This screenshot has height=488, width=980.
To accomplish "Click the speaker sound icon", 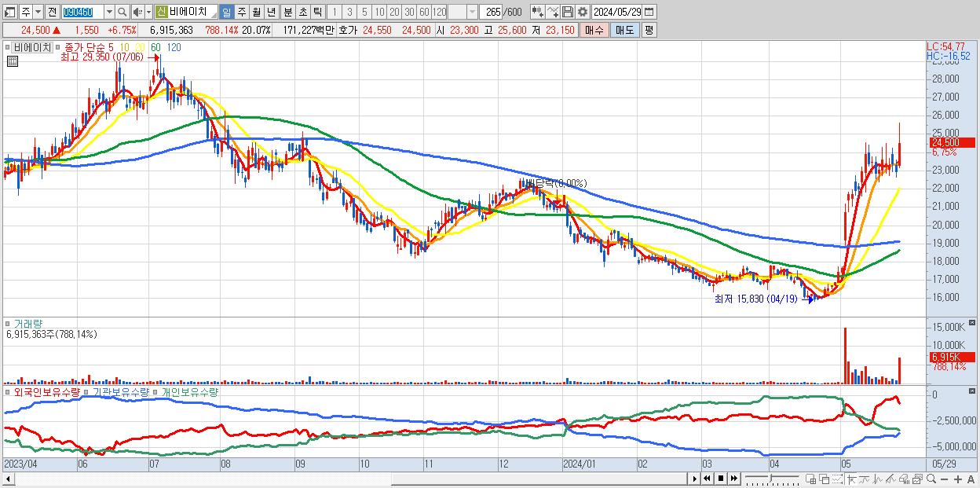I will coord(137,12).
